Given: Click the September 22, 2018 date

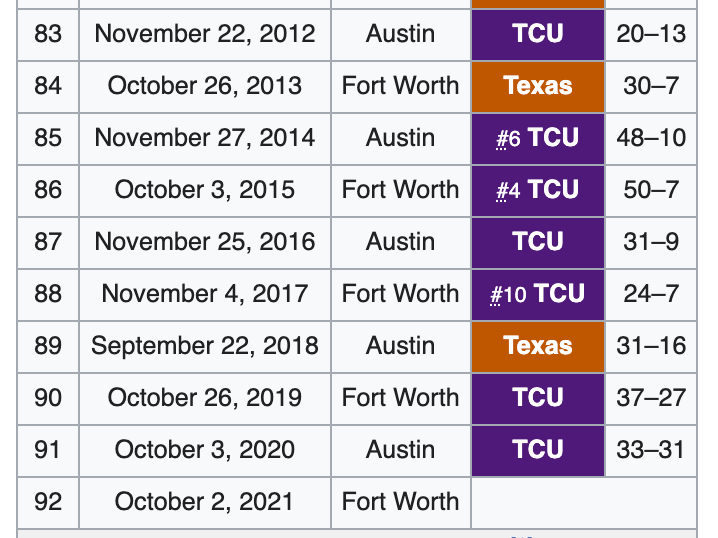Looking at the screenshot, I should [205, 347].
